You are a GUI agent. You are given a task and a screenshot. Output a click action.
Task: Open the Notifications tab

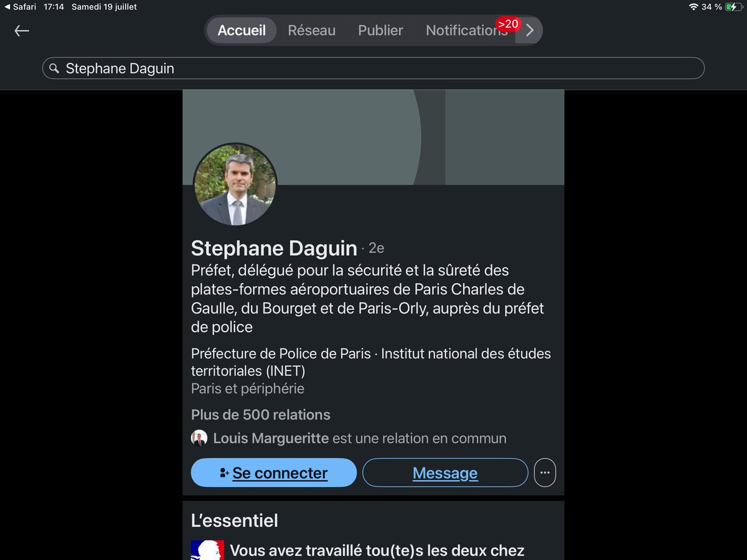coord(466,30)
